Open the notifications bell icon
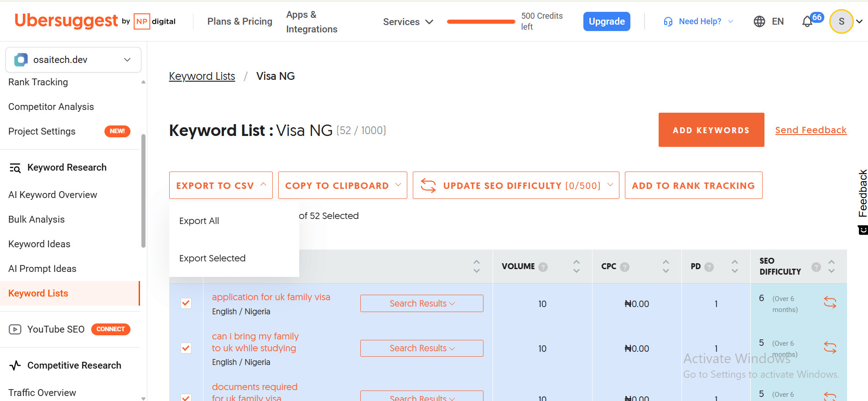 [807, 21]
